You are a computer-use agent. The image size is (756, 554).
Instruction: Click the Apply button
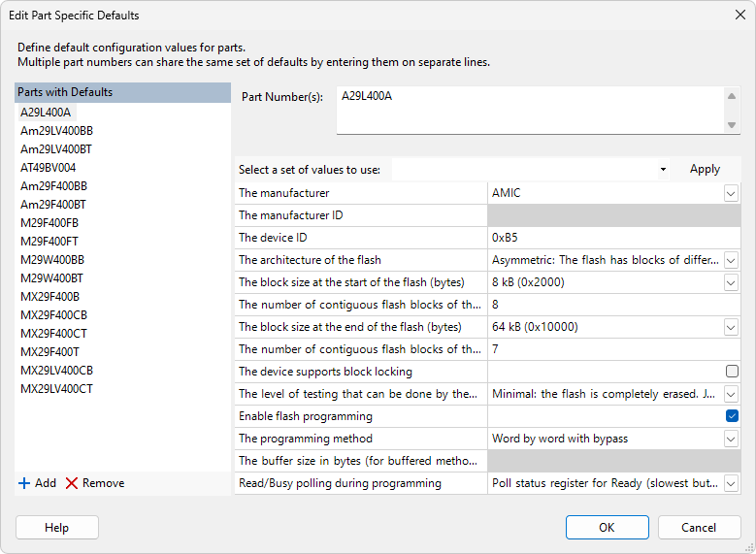click(x=705, y=169)
